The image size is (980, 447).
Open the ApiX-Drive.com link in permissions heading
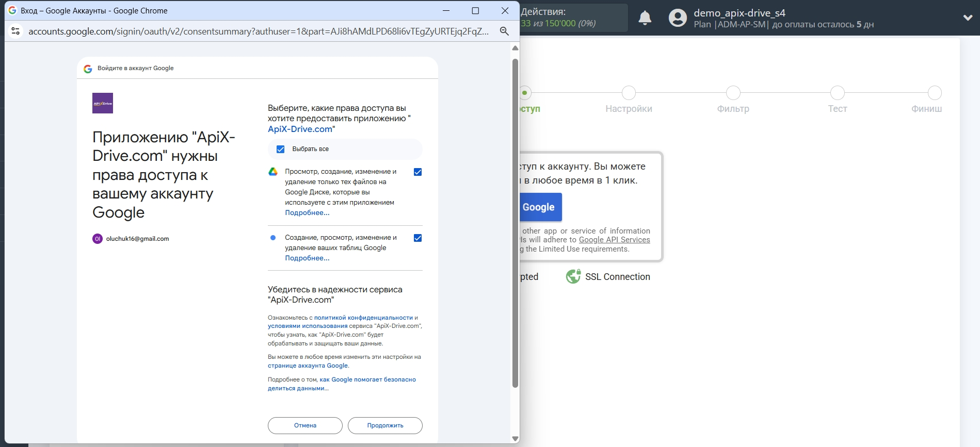(300, 129)
